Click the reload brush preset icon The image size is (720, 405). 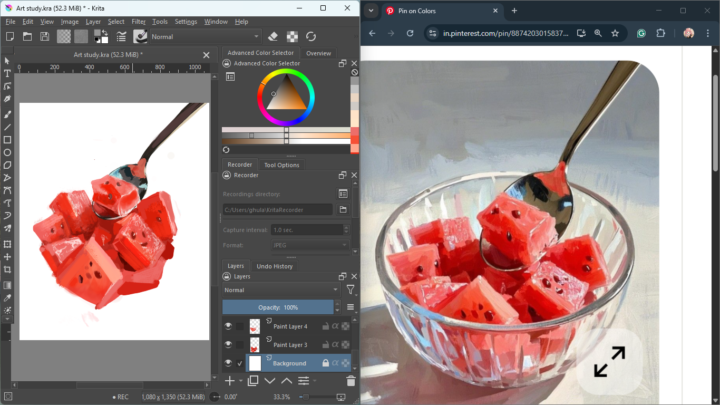click(311, 37)
